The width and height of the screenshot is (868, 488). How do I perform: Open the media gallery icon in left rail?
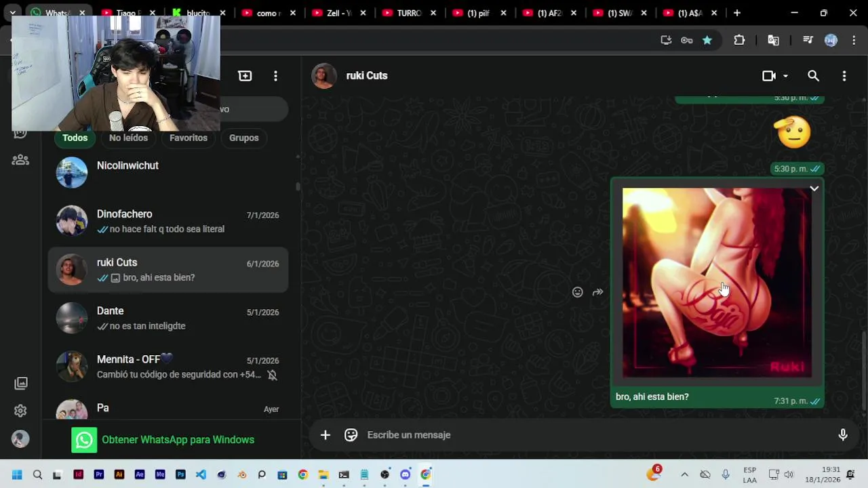coord(21,383)
